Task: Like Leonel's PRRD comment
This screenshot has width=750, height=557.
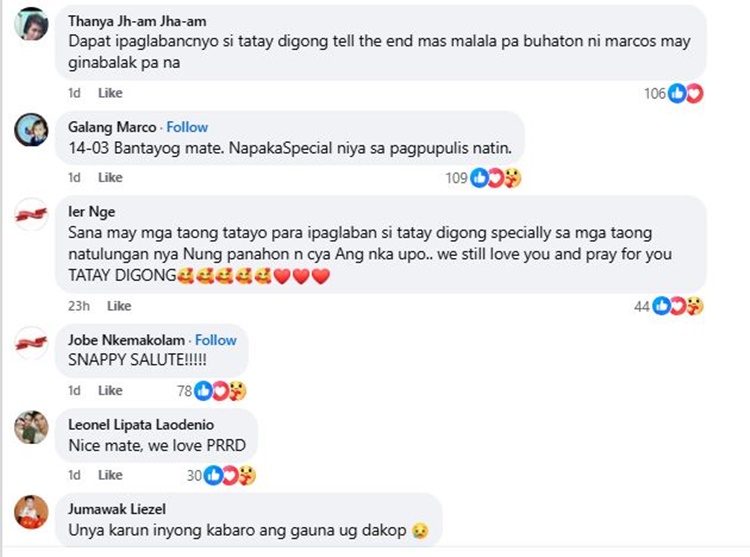Action: 110,475
